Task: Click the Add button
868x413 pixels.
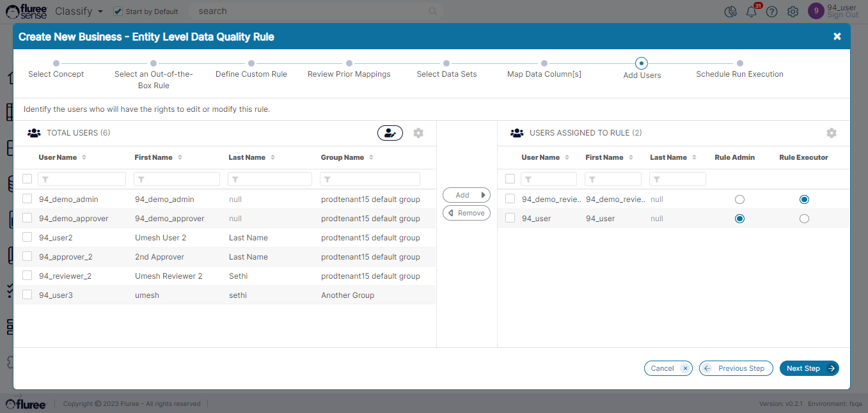Action: click(466, 195)
